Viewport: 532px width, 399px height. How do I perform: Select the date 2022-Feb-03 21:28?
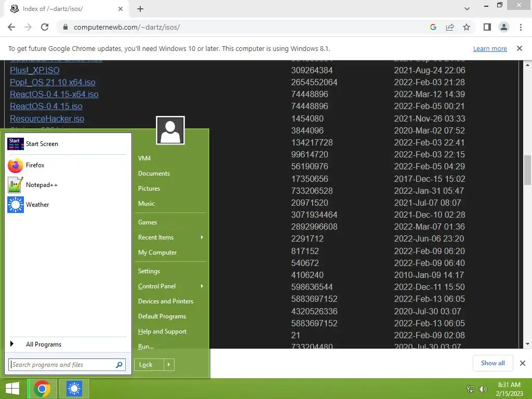tap(429, 82)
